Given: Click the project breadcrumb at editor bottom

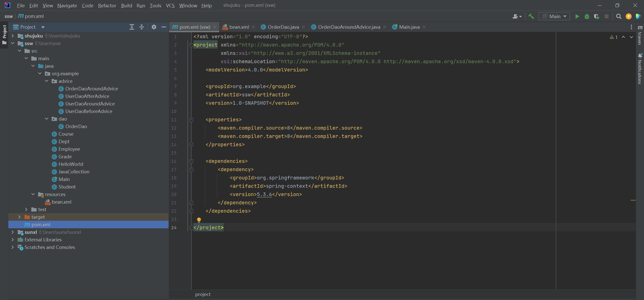Looking at the screenshot, I should pos(203,294).
